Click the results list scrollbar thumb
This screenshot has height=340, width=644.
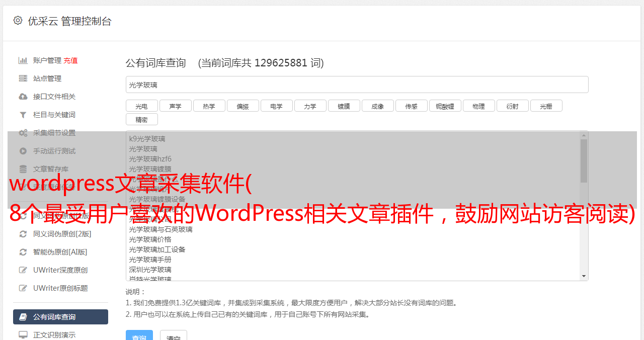[x=584, y=161]
